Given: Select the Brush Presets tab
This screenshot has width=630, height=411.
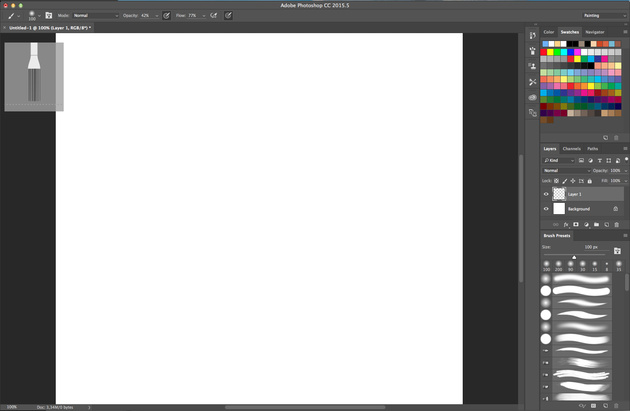Looking at the screenshot, I should [557, 236].
